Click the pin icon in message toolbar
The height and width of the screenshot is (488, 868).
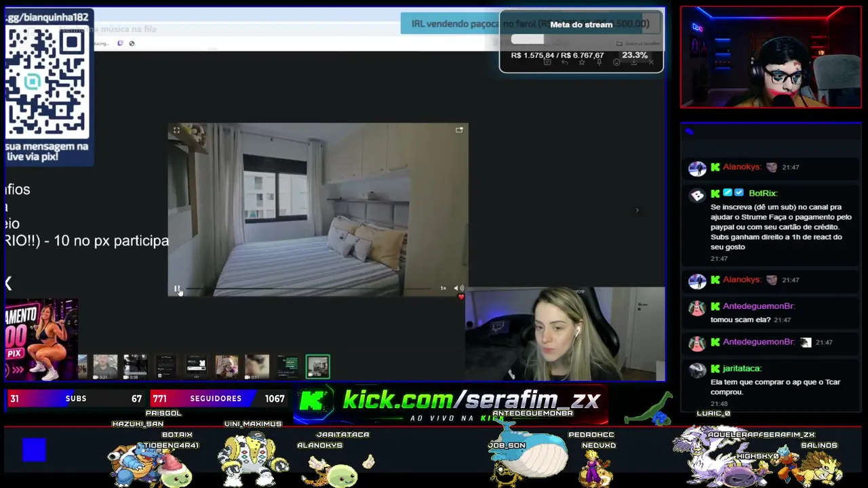click(599, 62)
